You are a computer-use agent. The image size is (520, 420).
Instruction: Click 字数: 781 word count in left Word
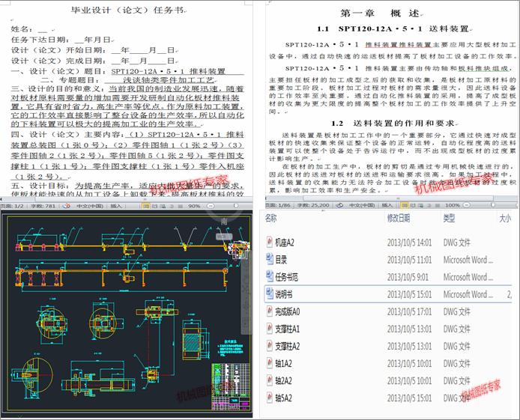pyautogui.click(x=43, y=206)
